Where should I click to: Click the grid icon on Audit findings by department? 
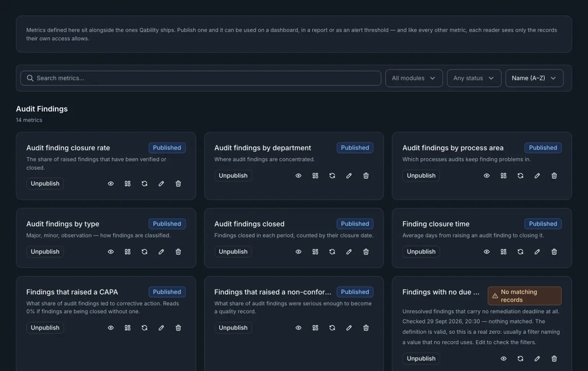315,176
